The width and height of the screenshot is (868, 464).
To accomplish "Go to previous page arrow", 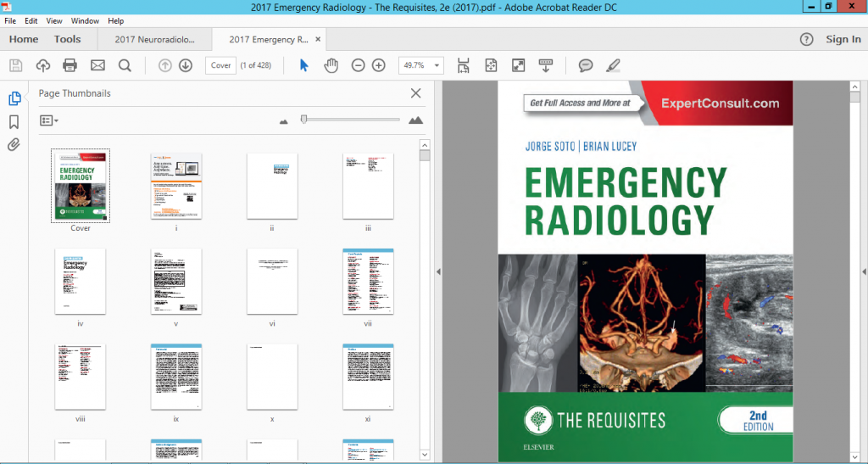I will point(165,65).
